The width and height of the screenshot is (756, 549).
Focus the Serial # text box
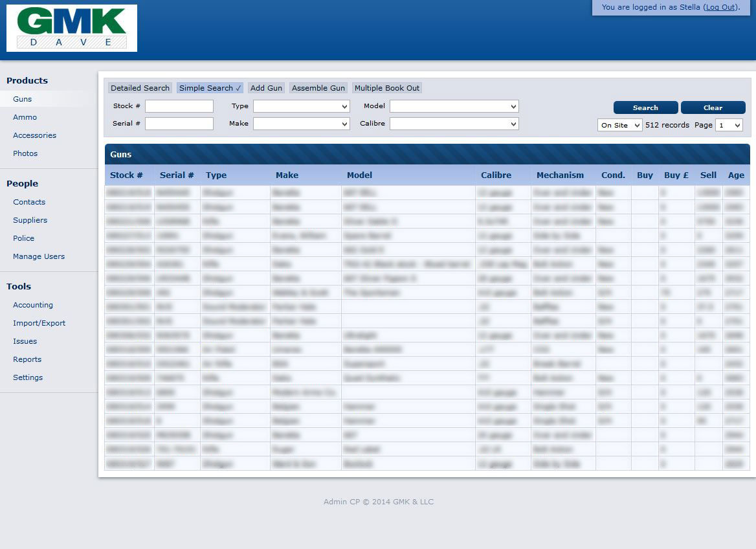coord(179,124)
